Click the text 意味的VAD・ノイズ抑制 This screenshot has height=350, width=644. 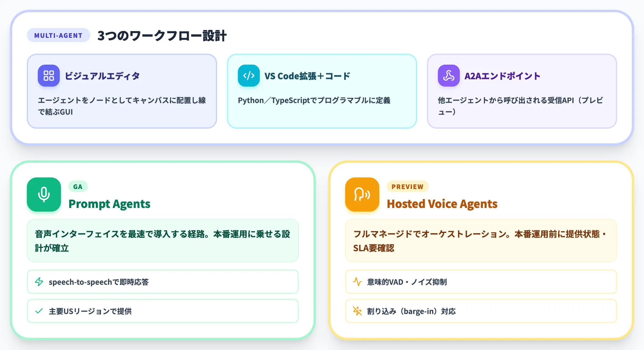tap(407, 282)
